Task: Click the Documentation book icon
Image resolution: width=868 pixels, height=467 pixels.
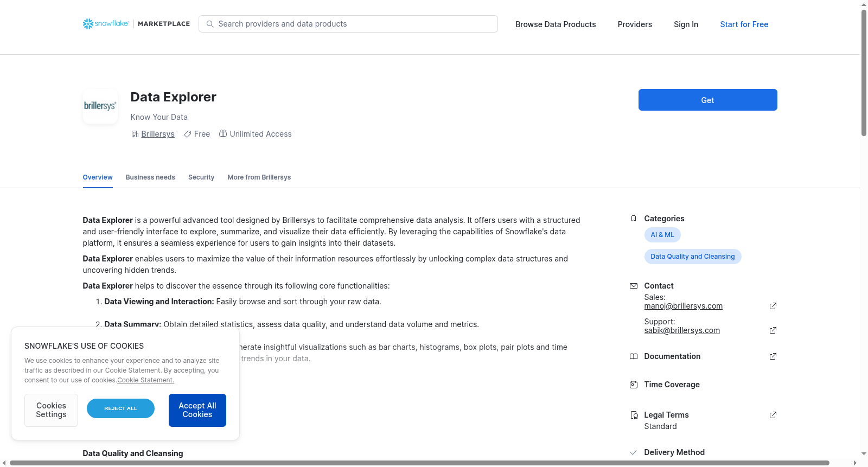Action: coord(634,356)
